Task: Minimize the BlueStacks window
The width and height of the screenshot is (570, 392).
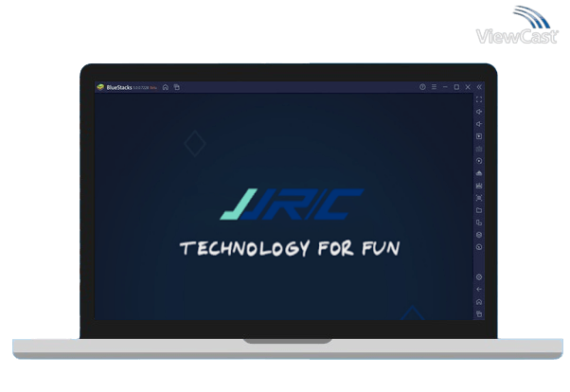Action: coord(445,87)
